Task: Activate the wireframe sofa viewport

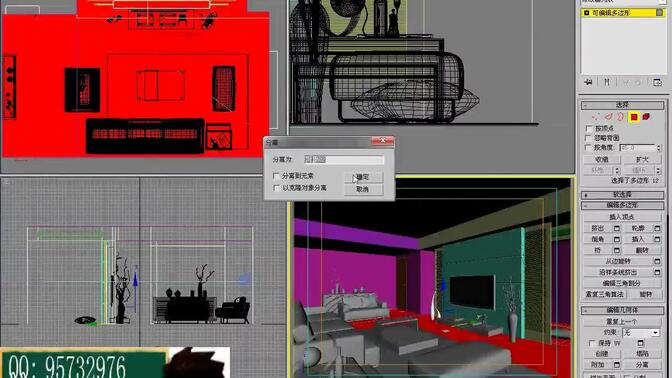Action: (x=431, y=86)
